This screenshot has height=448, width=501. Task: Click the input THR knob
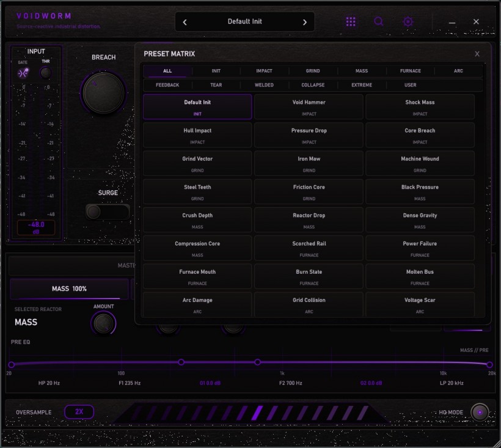point(46,73)
